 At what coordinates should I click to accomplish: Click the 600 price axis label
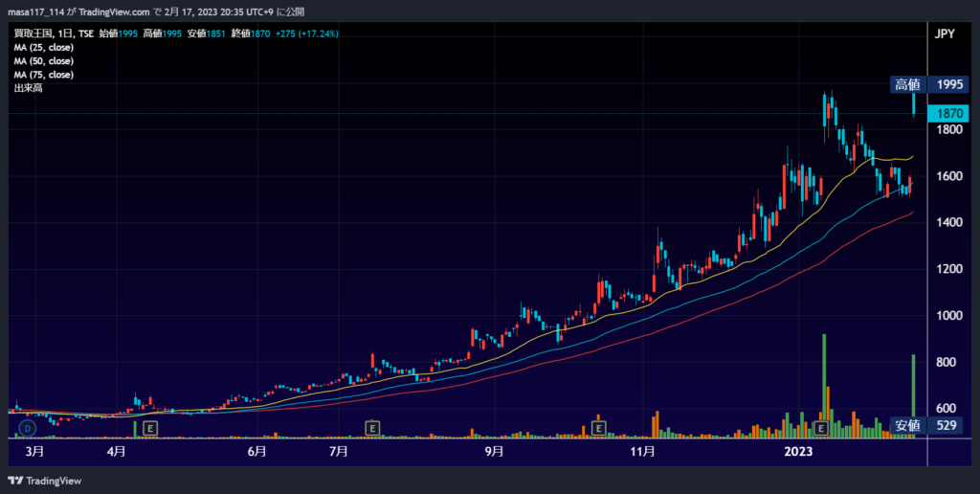948,409
